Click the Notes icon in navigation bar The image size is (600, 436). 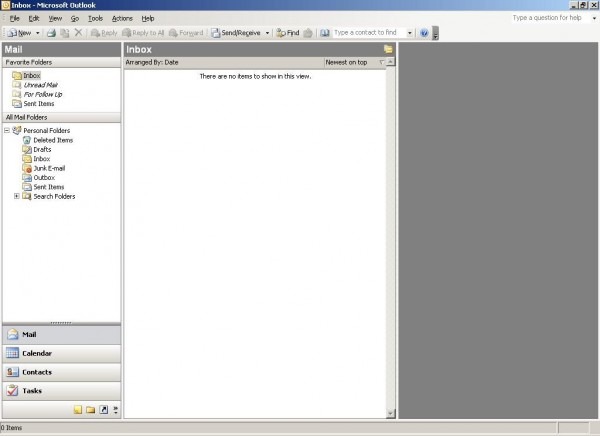click(78, 410)
